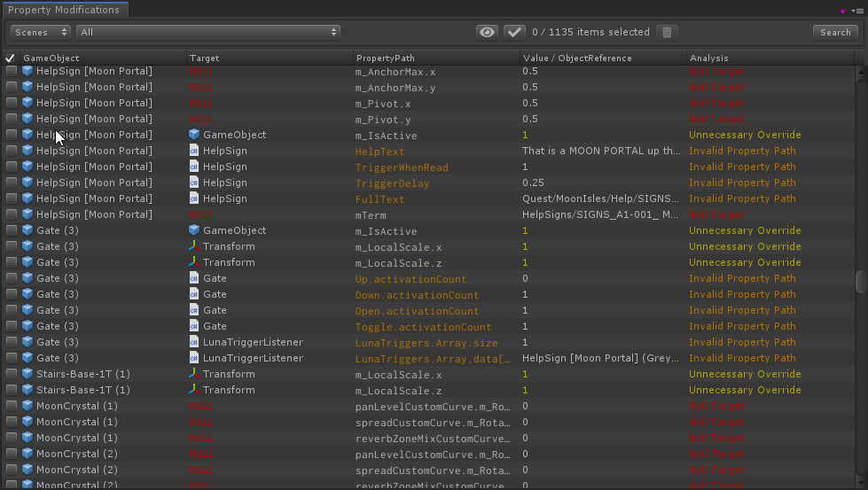This screenshot has width=868, height=490.
Task: Expand the All filter dropdown
Action: pyautogui.click(x=208, y=32)
